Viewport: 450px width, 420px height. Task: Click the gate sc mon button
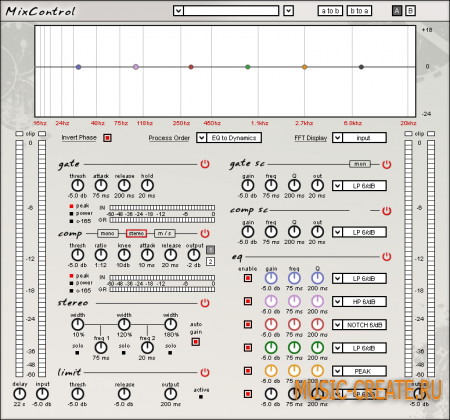click(360, 164)
